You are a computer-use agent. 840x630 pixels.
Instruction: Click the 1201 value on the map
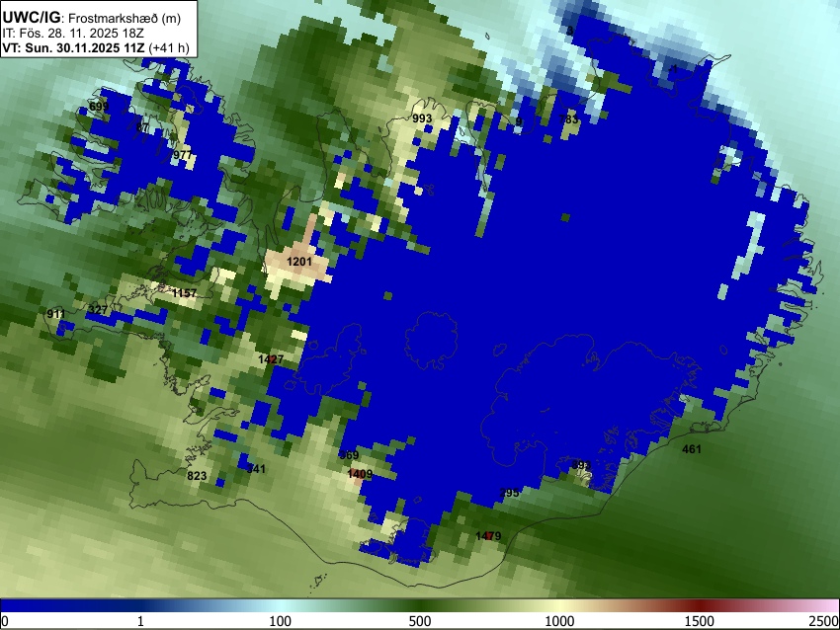pos(298,262)
